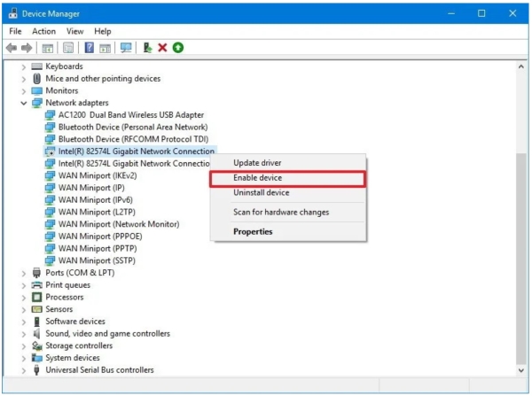The width and height of the screenshot is (532, 396).
Task: Click the Software devices icon
Action: click(36, 322)
